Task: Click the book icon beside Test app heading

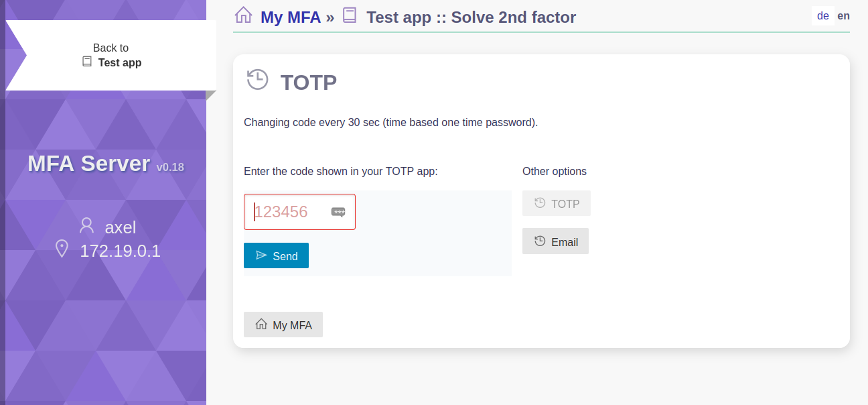Action: point(349,15)
